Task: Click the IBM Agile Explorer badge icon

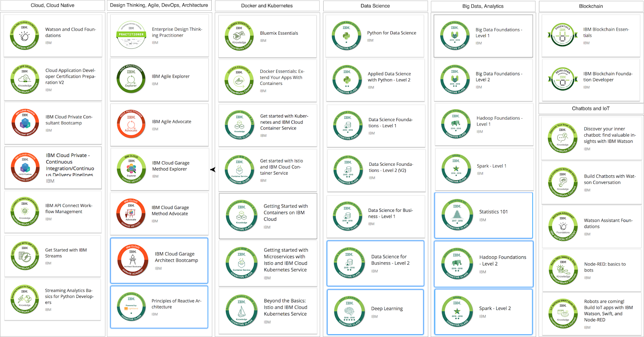Action: pos(131,79)
